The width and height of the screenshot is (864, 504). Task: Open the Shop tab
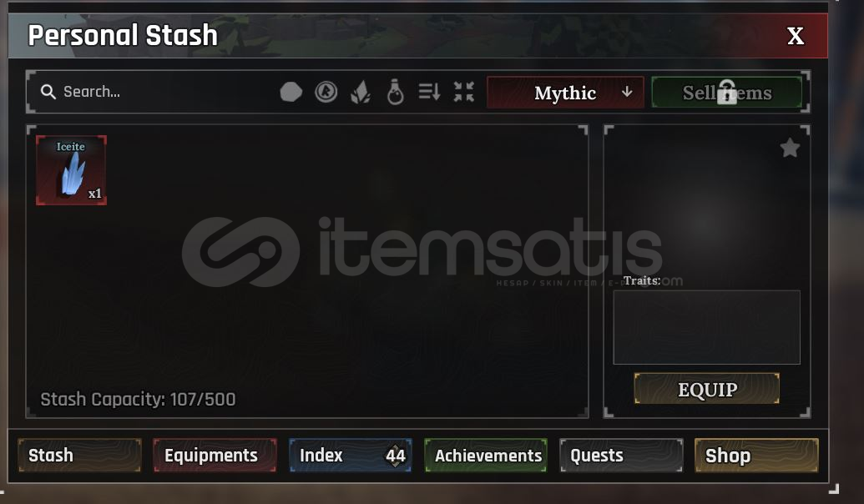click(x=756, y=456)
